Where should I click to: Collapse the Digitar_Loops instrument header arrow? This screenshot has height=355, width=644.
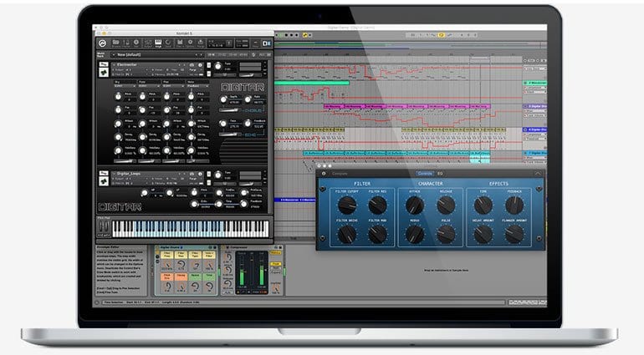click(x=115, y=174)
